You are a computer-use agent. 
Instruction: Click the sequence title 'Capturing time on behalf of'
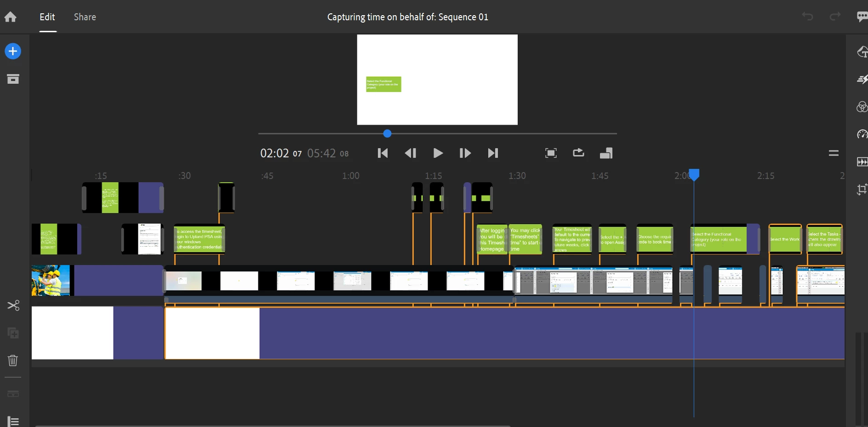[x=407, y=17]
